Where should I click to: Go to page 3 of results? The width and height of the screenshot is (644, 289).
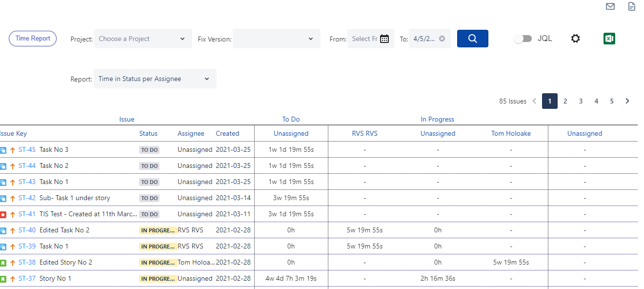coord(581,101)
